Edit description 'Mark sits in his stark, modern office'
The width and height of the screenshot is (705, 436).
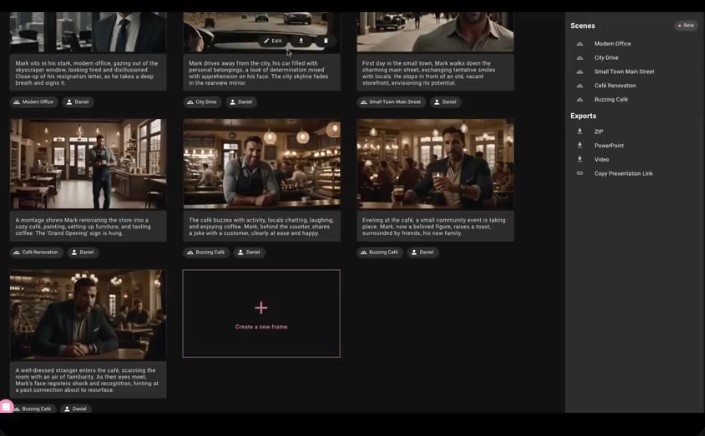[x=88, y=73]
